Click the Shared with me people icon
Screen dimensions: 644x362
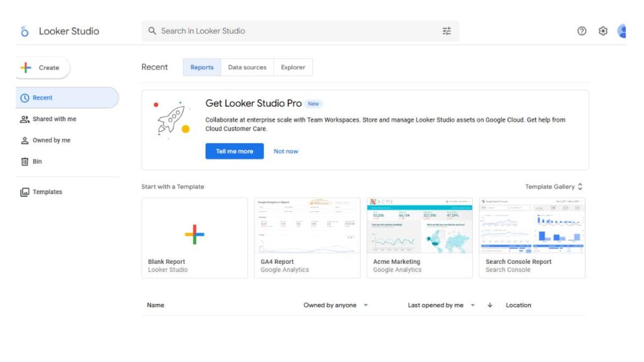tap(25, 119)
